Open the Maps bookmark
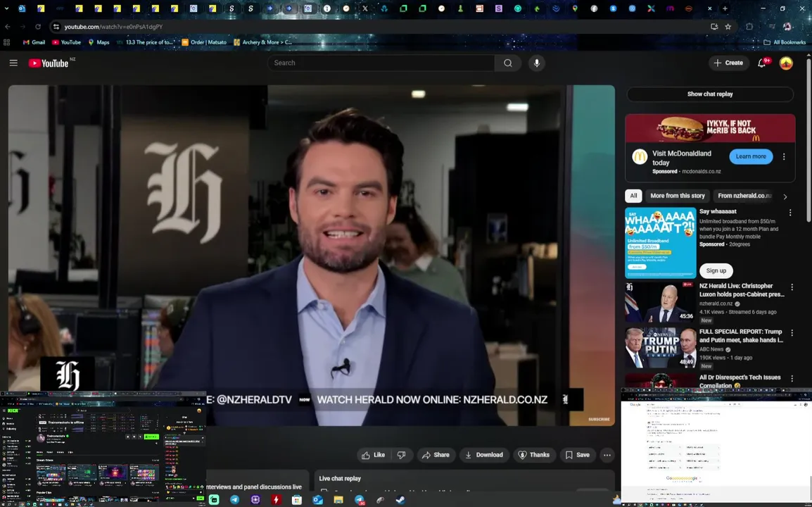 coord(99,42)
